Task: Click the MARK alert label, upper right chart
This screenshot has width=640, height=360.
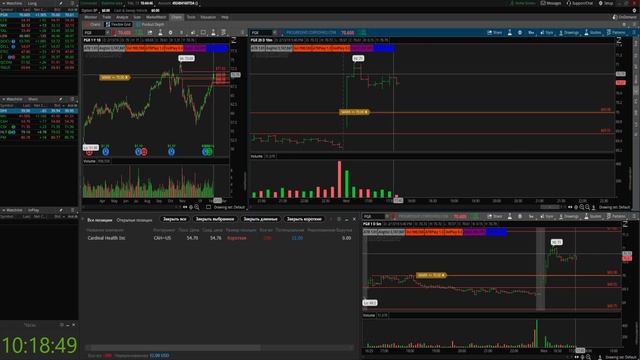Action: 354,112
